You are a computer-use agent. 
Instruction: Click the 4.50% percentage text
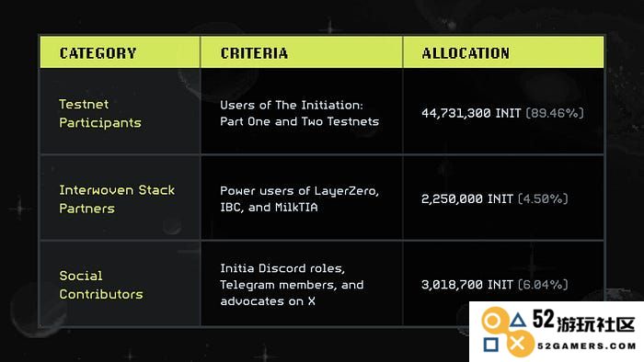point(543,198)
